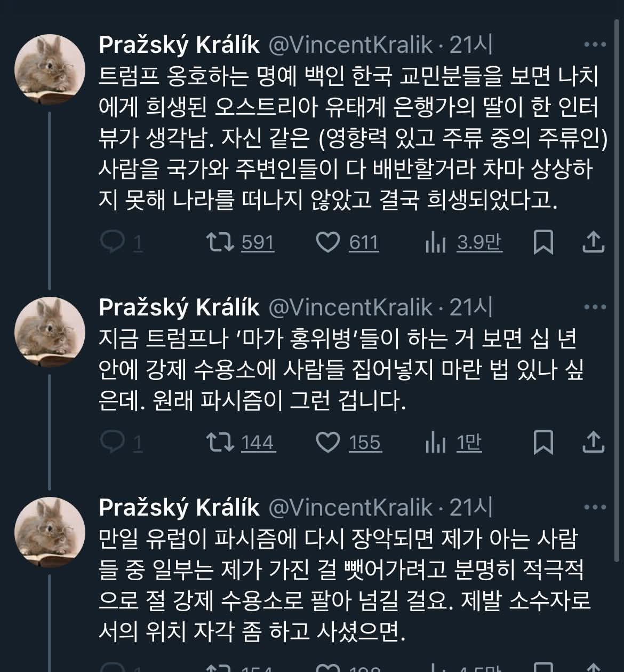Open more options on third tweet
Screen dimensions: 624x672
[x=595, y=507]
